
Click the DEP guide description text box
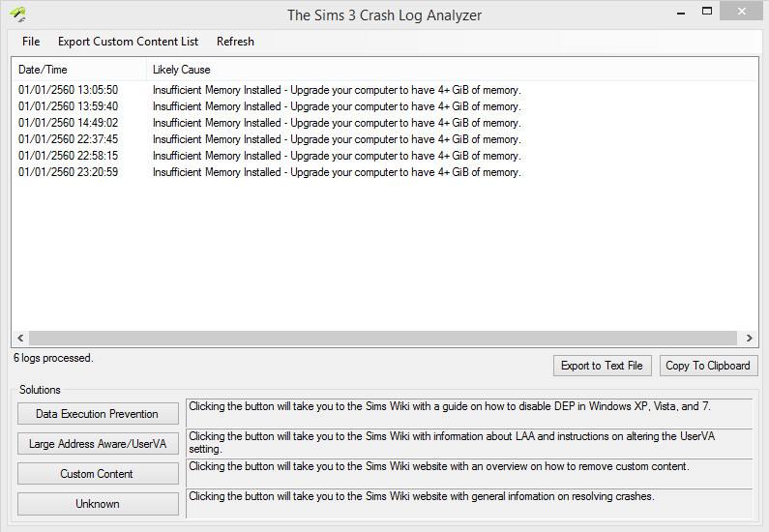tap(469, 413)
